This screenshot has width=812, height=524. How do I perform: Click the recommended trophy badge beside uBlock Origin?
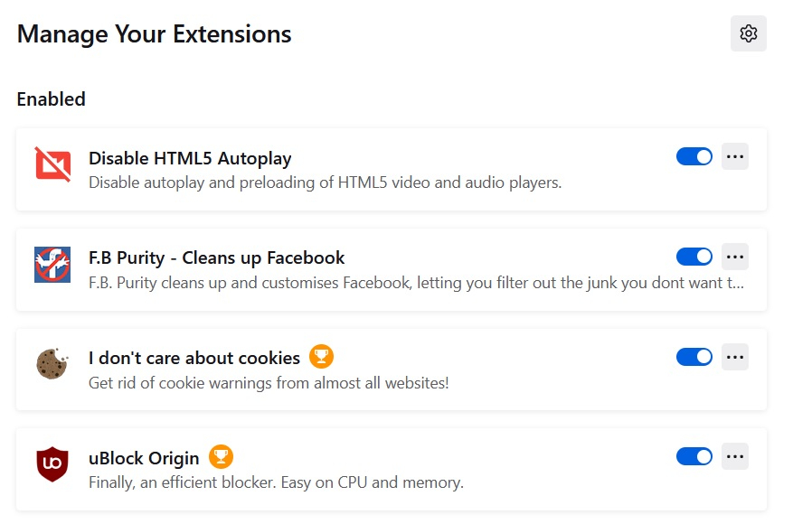pyautogui.click(x=222, y=457)
